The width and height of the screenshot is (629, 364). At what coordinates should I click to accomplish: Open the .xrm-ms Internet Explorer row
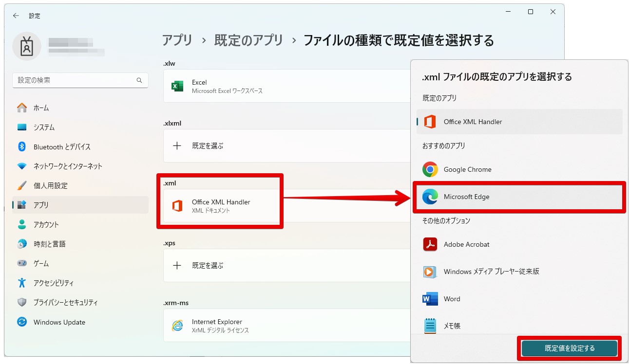point(287,326)
